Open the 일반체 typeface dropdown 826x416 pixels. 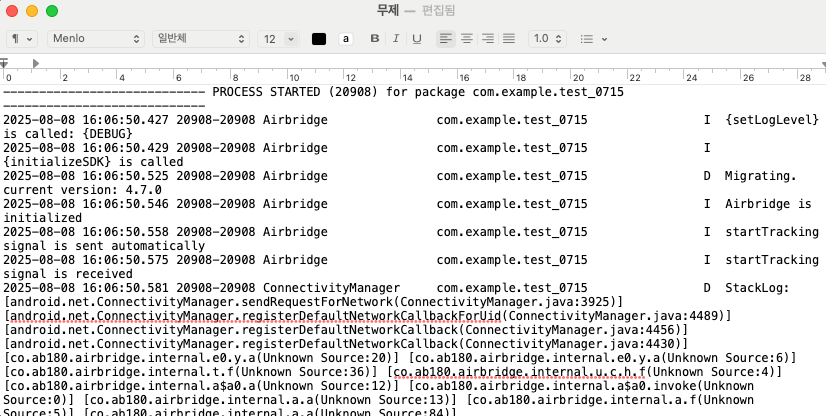click(x=201, y=38)
